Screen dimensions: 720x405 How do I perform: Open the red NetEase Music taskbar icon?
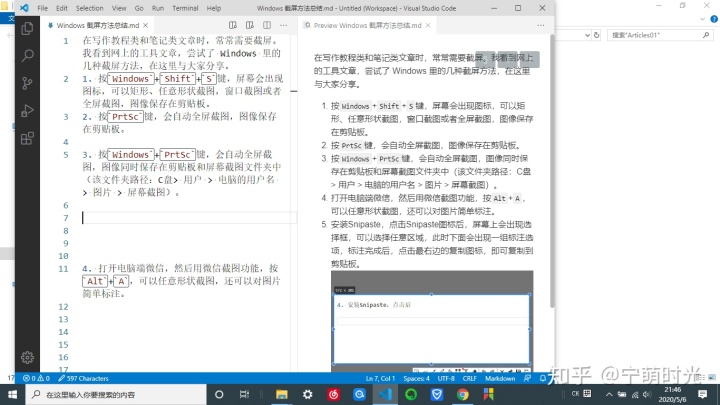click(333, 394)
